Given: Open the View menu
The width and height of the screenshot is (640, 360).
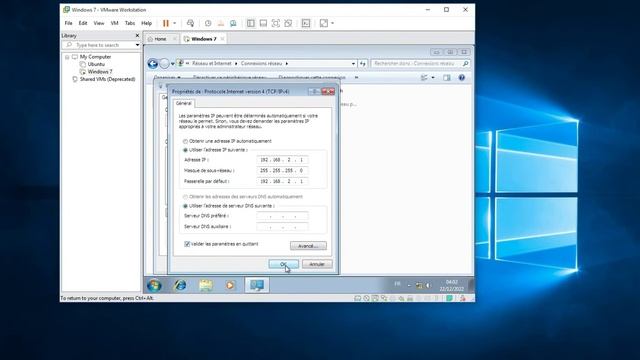Looking at the screenshot, I should [x=99, y=23].
